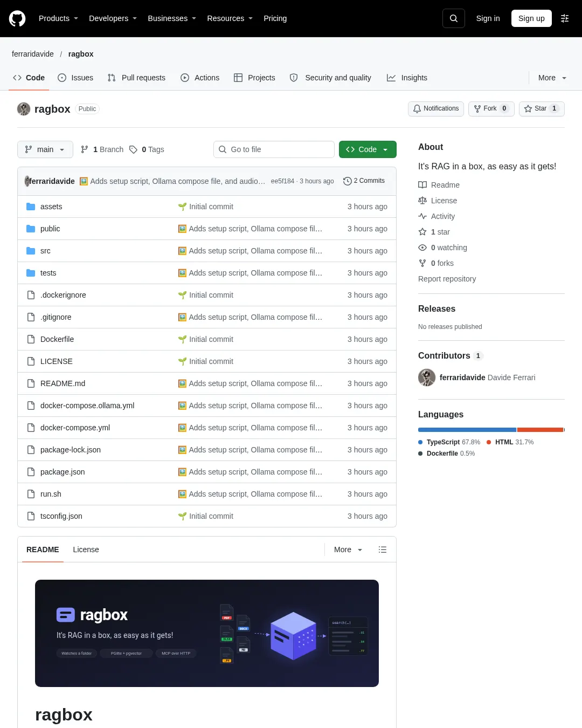Select the README tab
The width and height of the screenshot is (582, 728).
pos(43,550)
